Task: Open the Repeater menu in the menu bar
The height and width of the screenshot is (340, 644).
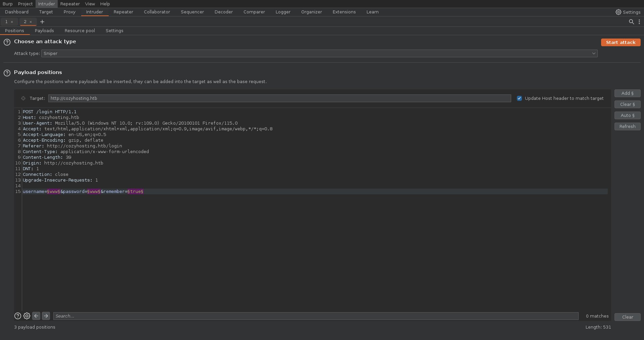Action: (x=70, y=4)
